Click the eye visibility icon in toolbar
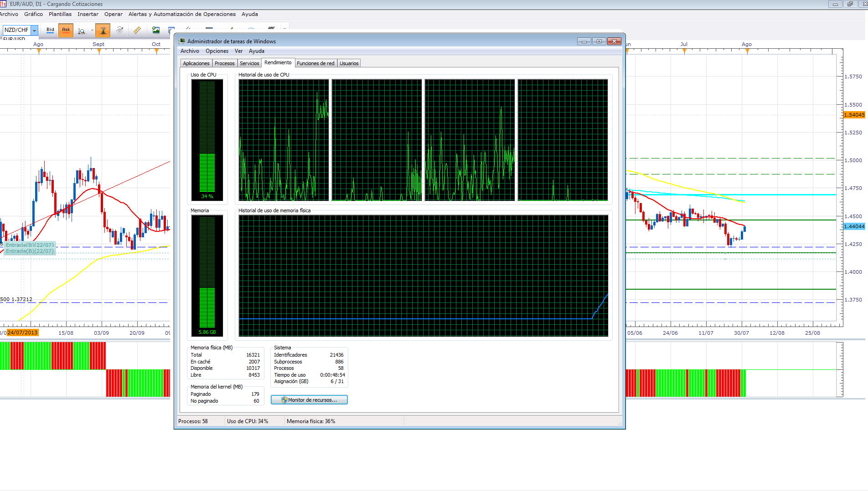Viewport: 868px width, 491px height. 120,30
